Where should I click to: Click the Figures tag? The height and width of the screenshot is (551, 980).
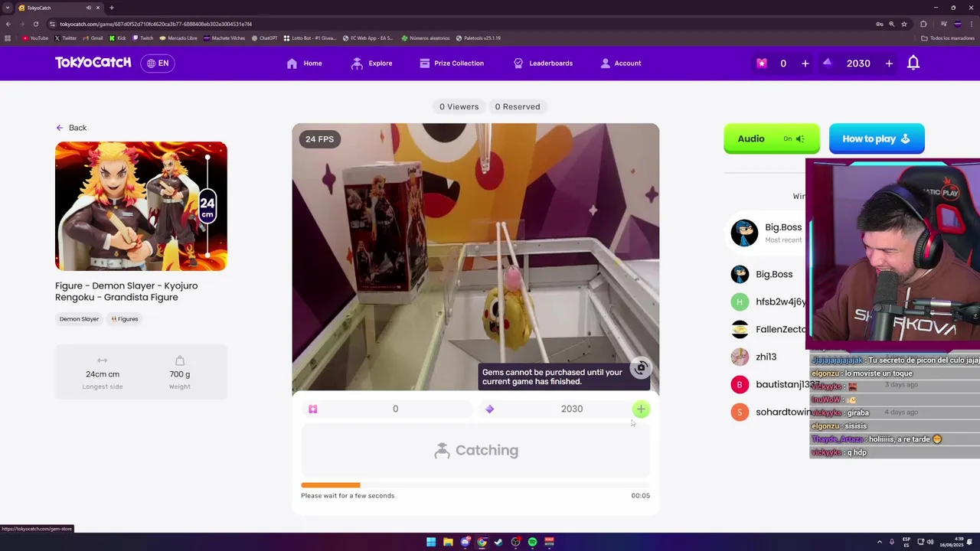click(125, 319)
